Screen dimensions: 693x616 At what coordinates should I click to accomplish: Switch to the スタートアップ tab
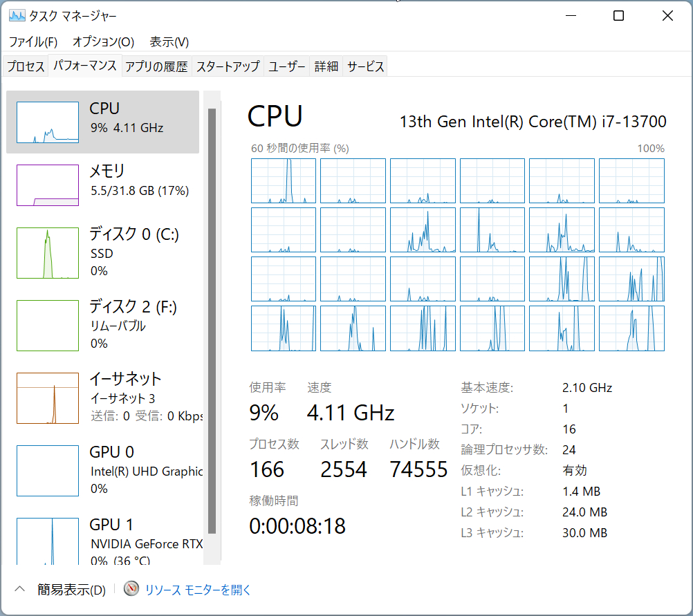pyautogui.click(x=228, y=66)
